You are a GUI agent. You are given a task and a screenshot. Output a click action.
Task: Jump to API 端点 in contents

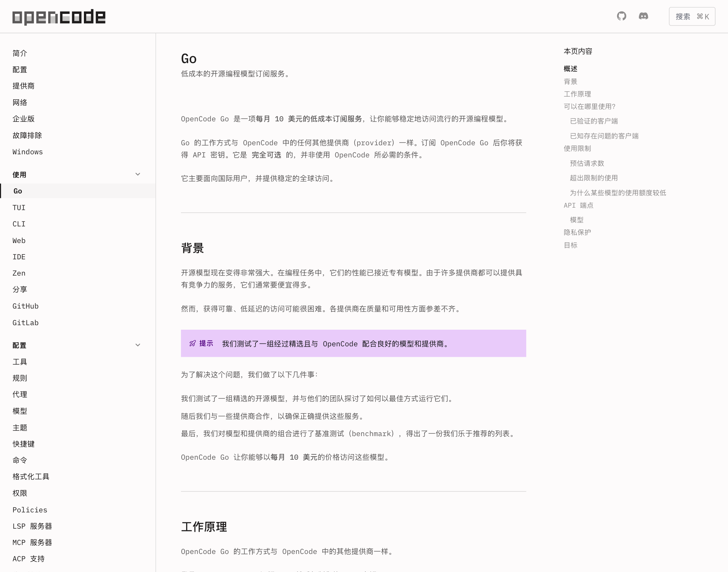click(579, 205)
